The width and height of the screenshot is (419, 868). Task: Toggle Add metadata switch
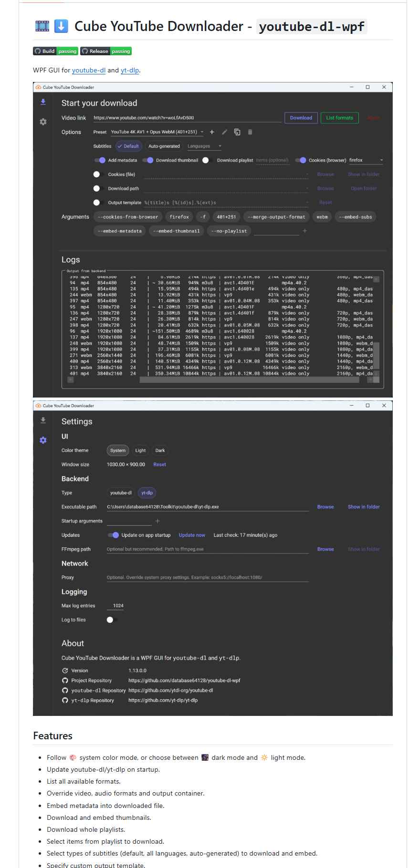coord(100,160)
